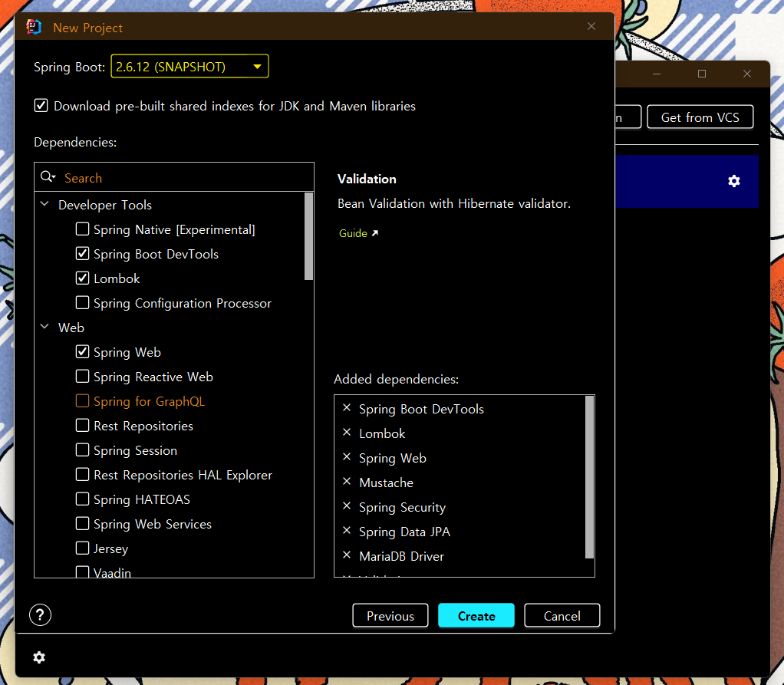The height and width of the screenshot is (685, 784).
Task: Remove MariaDB Driver from added dependencies
Action: click(x=347, y=555)
